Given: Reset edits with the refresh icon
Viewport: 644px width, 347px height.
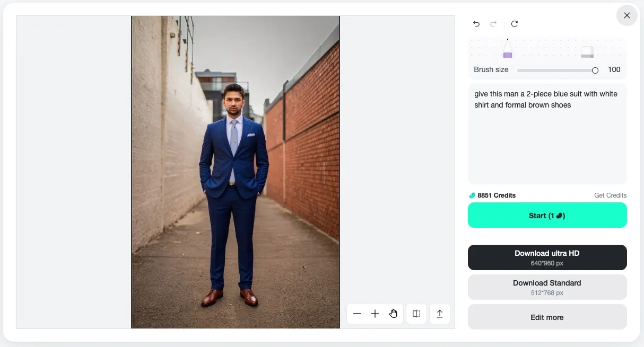Looking at the screenshot, I should click(x=515, y=24).
